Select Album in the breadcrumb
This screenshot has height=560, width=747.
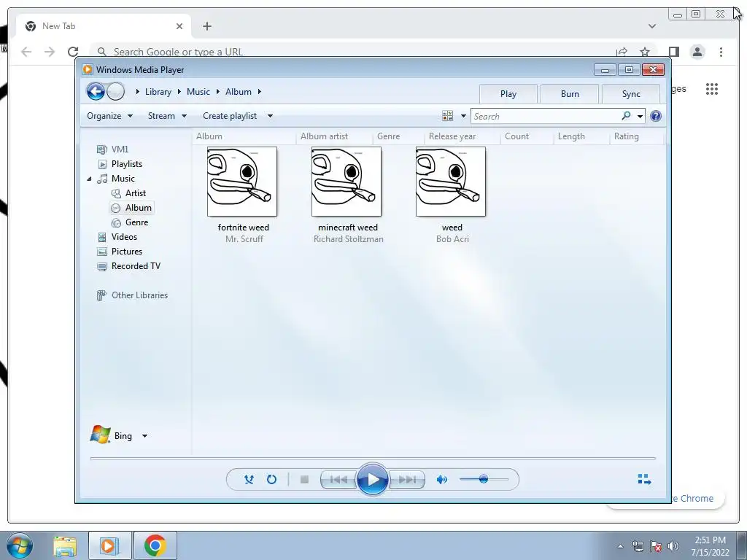[239, 92]
